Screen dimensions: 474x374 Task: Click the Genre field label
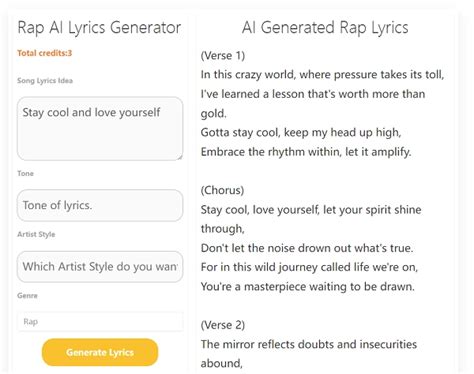click(x=27, y=296)
